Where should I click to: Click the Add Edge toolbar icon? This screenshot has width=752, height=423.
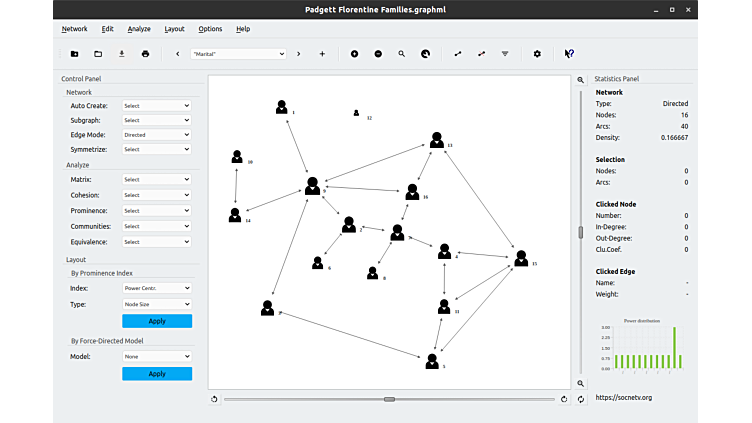pos(458,54)
